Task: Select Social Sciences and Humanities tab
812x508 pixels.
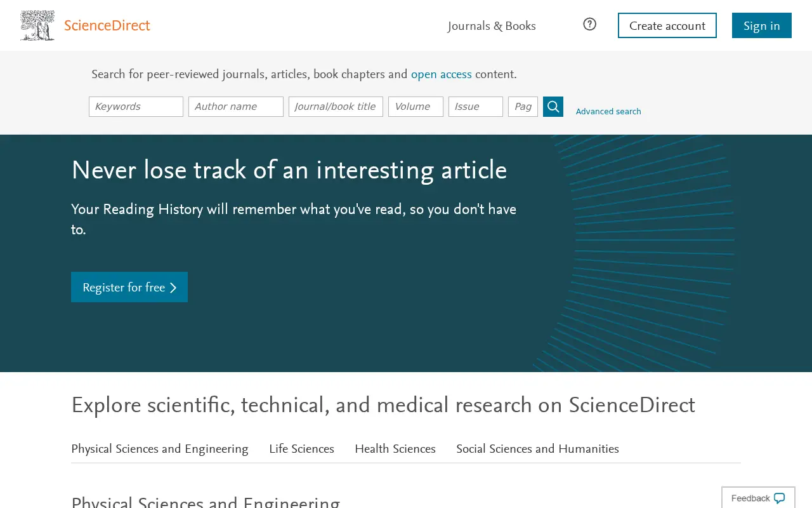Action: (x=537, y=449)
